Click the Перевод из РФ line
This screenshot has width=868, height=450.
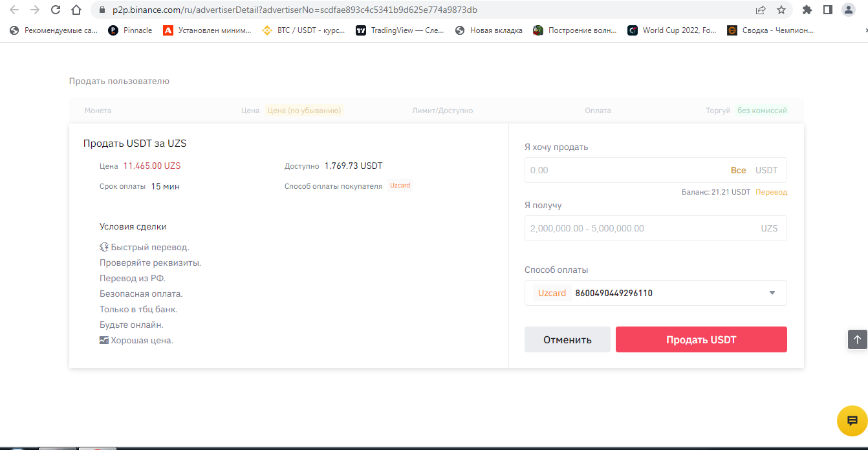[133, 278]
